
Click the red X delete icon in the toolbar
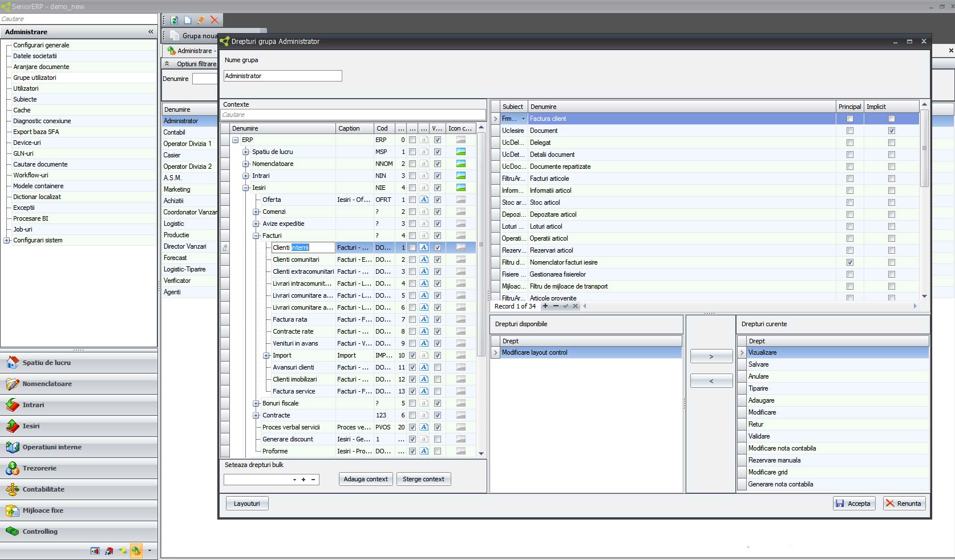215,20
